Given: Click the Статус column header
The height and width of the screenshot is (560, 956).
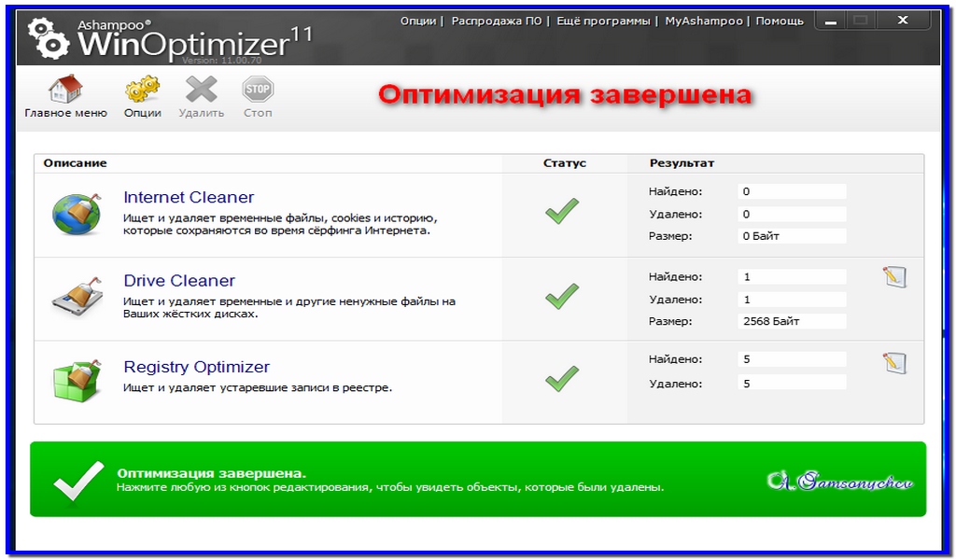Looking at the screenshot, I should (x=565, y=163).
